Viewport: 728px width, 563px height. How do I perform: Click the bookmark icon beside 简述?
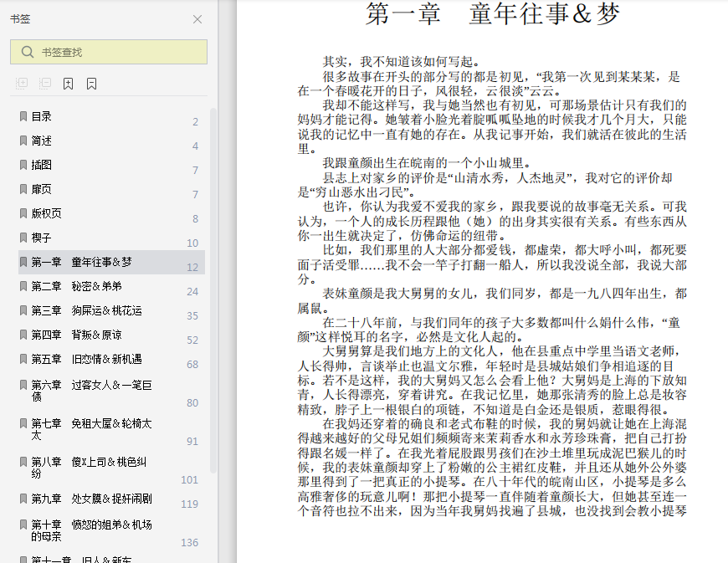click(23, 141)
